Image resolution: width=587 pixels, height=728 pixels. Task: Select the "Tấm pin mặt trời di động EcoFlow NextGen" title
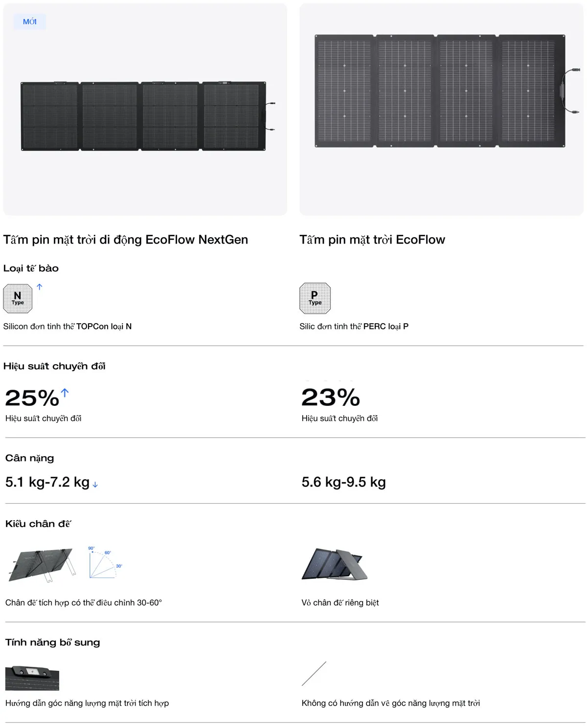tap(126, 240)
